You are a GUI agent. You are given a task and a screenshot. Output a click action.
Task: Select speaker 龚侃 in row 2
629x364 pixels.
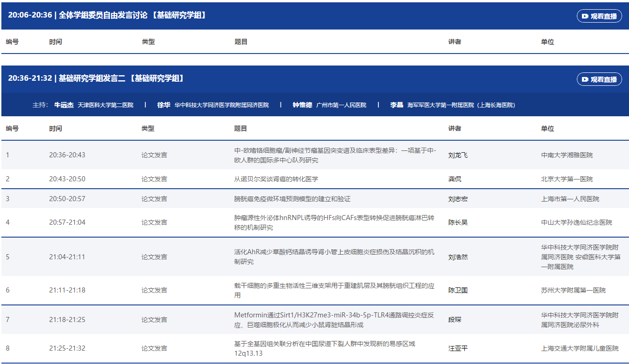(455, 179)
